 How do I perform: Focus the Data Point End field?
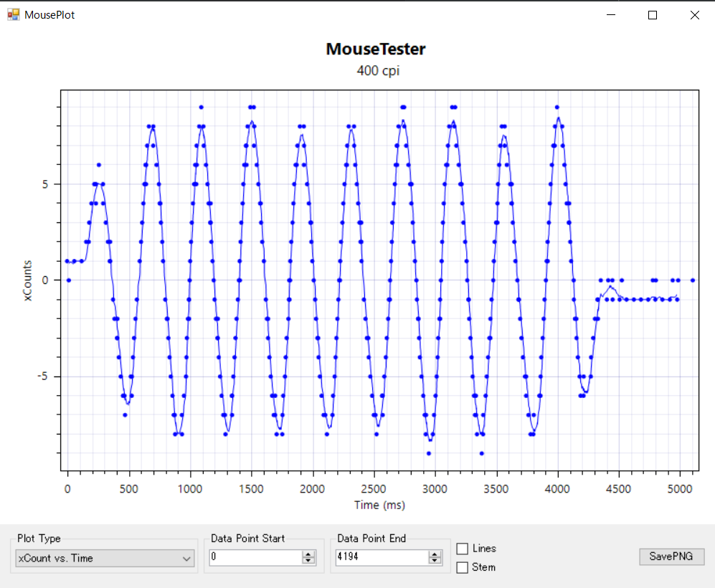point(382,557)
